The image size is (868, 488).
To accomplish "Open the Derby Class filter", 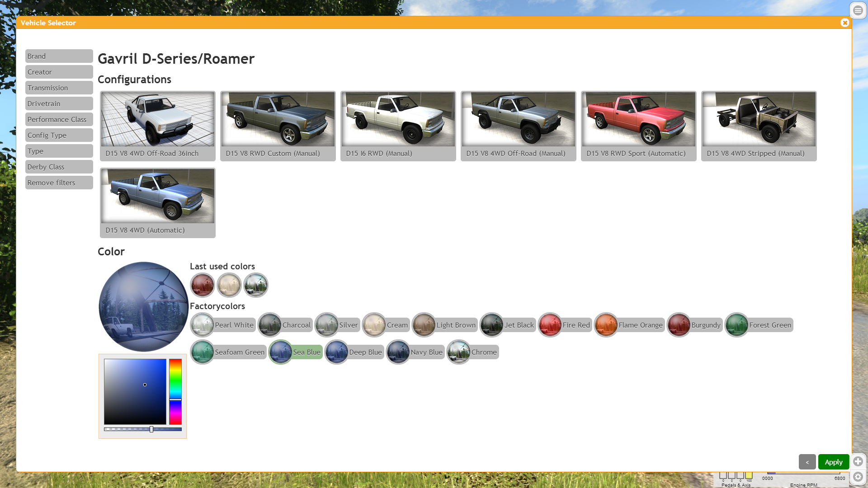I will pos(59,167).
